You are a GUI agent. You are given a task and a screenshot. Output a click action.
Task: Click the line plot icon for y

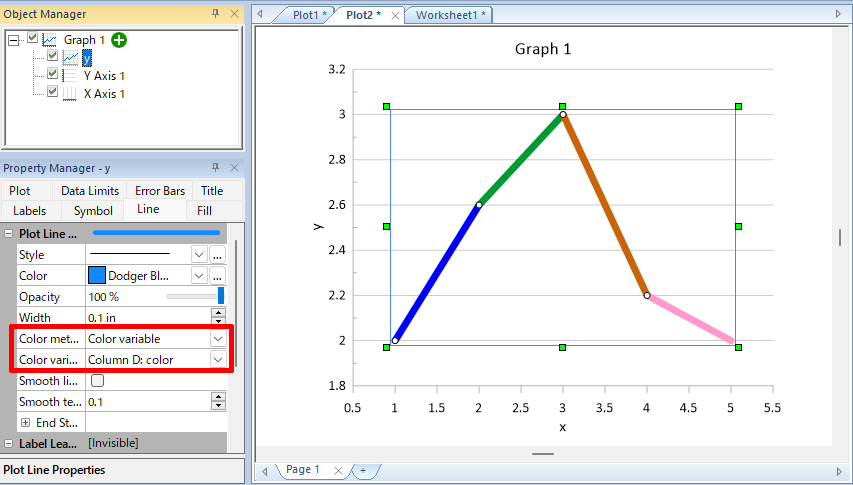pyautogui.click(x=70, y=58)
